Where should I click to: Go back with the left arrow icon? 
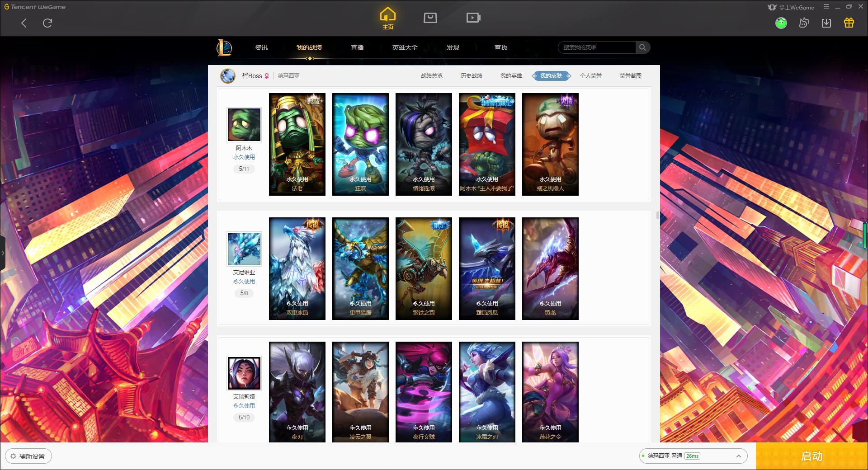24,23
